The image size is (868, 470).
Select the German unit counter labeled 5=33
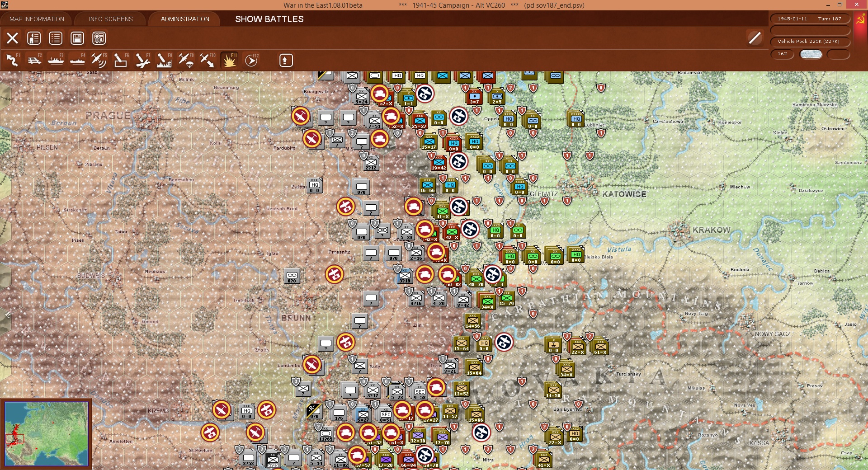406,232
